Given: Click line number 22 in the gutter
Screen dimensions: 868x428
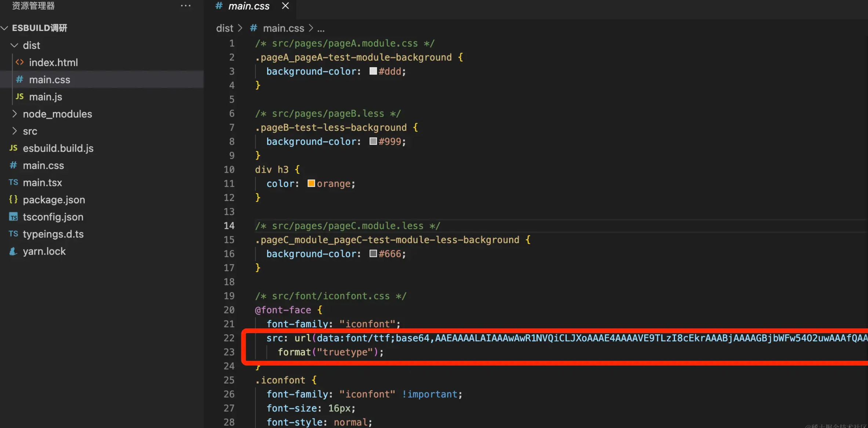Looking at the screenshot, I should pyautogui.click(x=229, y=338).
